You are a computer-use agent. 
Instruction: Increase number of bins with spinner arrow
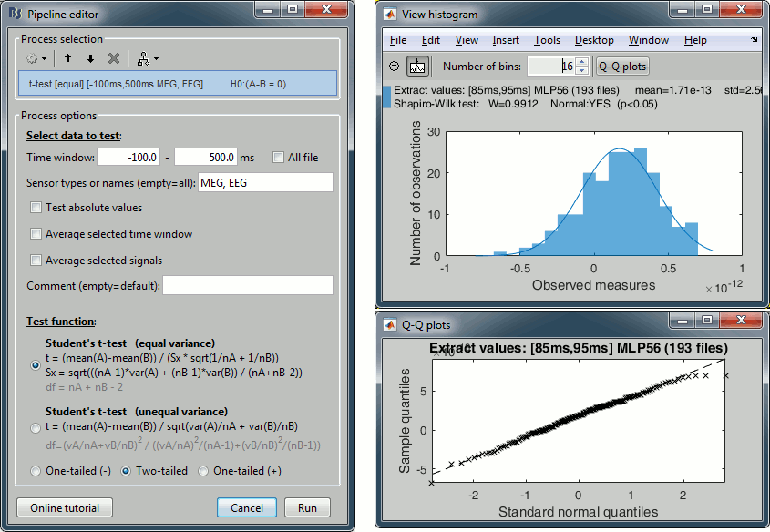(x=582, y=62)
